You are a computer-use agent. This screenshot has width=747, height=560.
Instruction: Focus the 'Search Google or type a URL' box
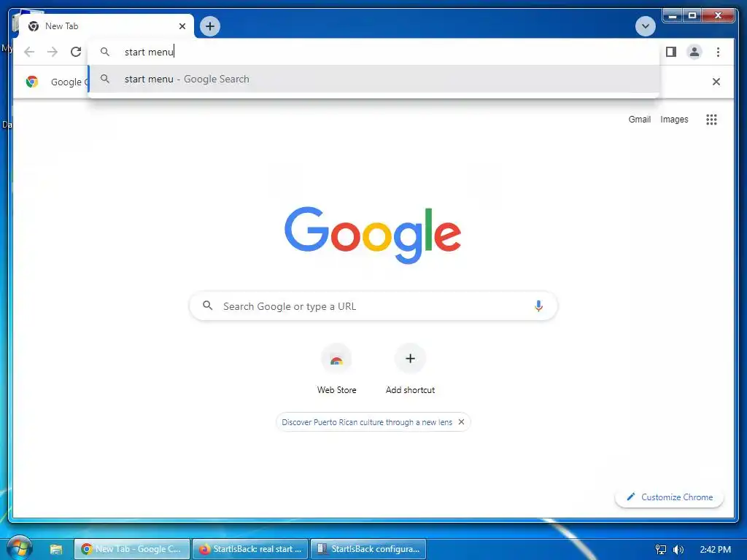[373, 306]
